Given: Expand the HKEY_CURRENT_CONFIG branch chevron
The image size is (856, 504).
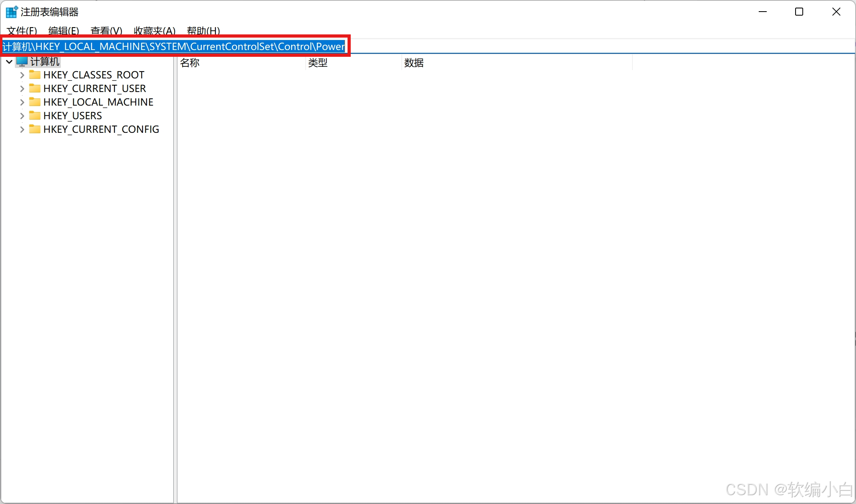Looking at the screenshot, I should pos(22,129).
